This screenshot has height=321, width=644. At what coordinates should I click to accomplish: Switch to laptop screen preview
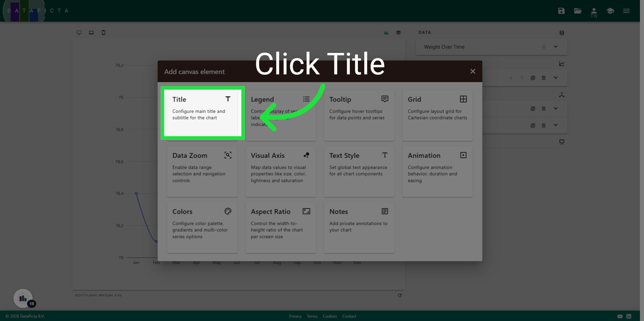[x=91, y=33]
